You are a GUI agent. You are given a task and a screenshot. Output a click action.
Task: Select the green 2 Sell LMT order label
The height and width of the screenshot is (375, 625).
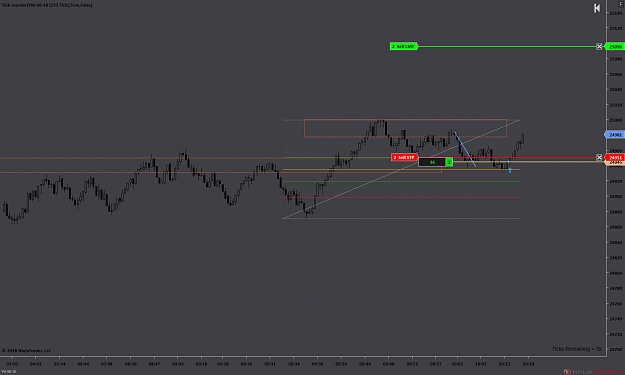(404, 47)
